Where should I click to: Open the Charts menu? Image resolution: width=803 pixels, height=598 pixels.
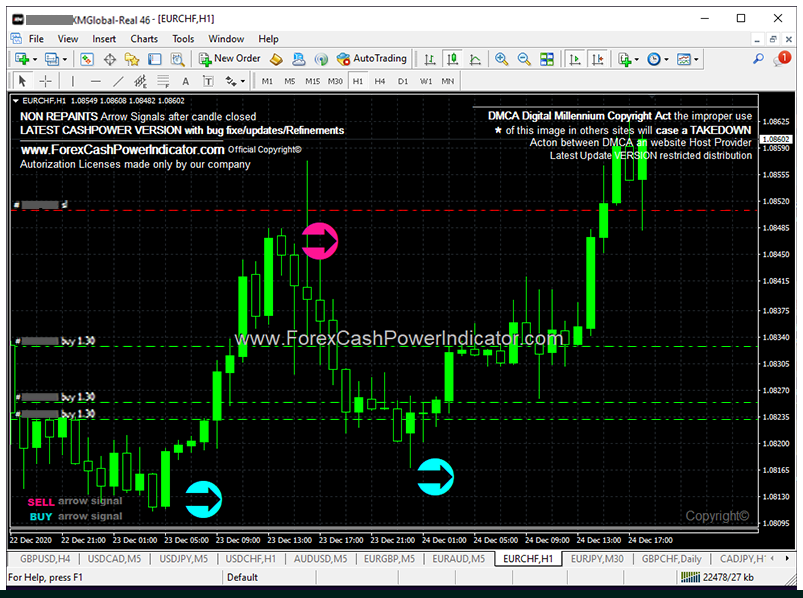[x=143, y=39]
